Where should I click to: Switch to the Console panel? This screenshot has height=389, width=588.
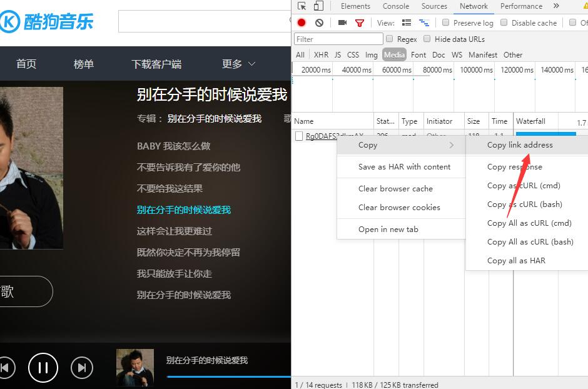pos(395,6)
